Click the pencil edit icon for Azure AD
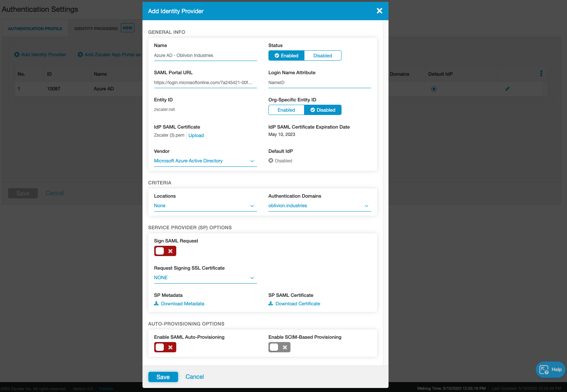567x392 pixels. pyautogui.click(x=507, y=89)
